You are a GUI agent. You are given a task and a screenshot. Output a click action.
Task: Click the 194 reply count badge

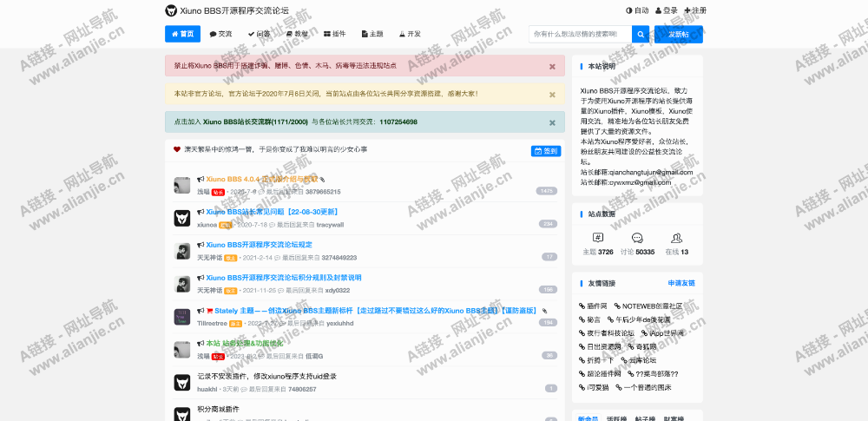(548, 322)
